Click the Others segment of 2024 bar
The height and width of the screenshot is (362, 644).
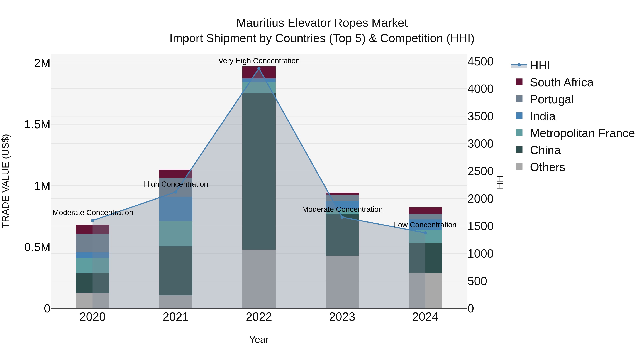(425, 290)
